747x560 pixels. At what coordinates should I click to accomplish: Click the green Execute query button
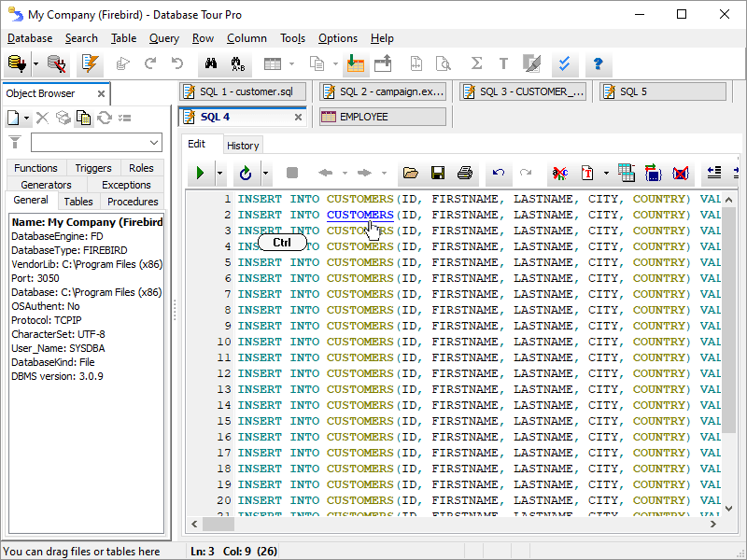pyautogui.click(x=199, y=173)
